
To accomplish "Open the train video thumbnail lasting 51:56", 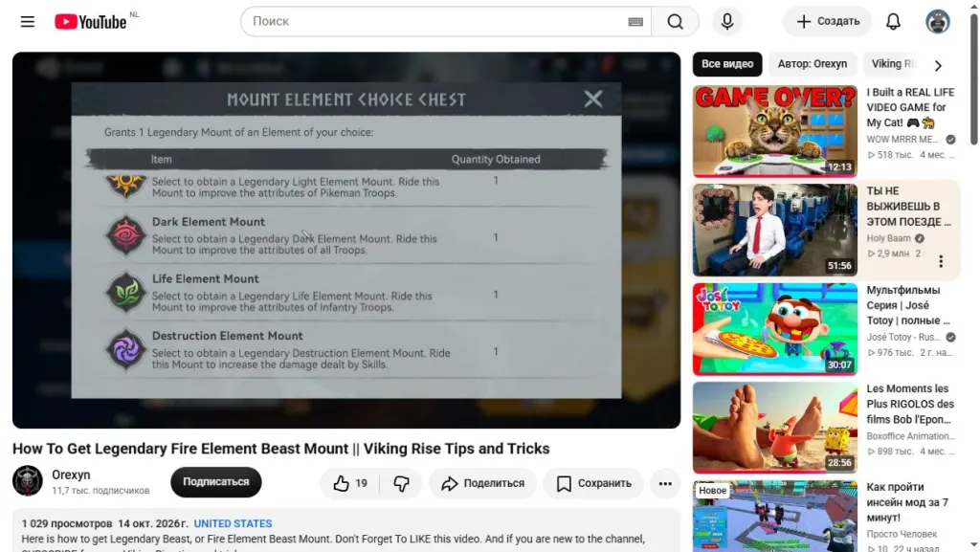I will point(774,230).
